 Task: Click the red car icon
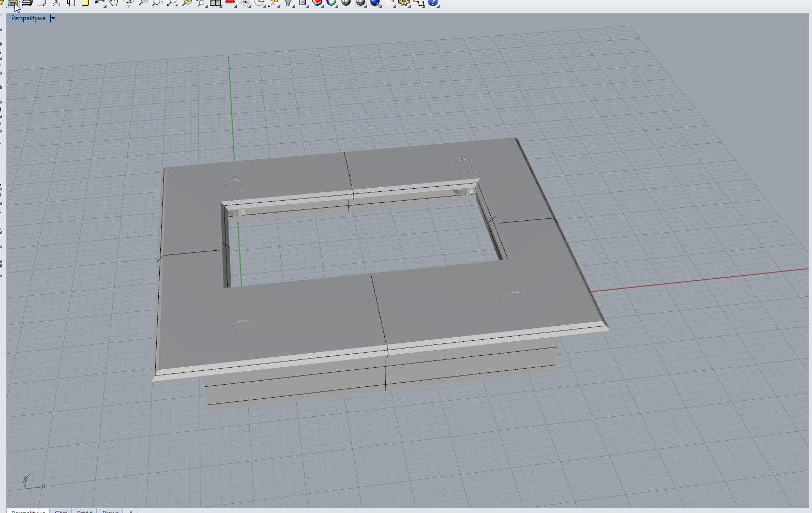230,3
